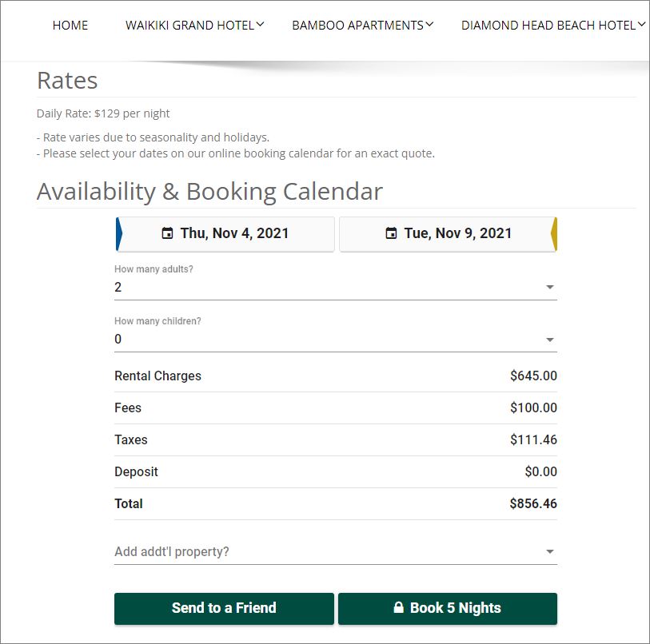
Task: Click the adults count value 2
Action: click(x=118, y=287)
